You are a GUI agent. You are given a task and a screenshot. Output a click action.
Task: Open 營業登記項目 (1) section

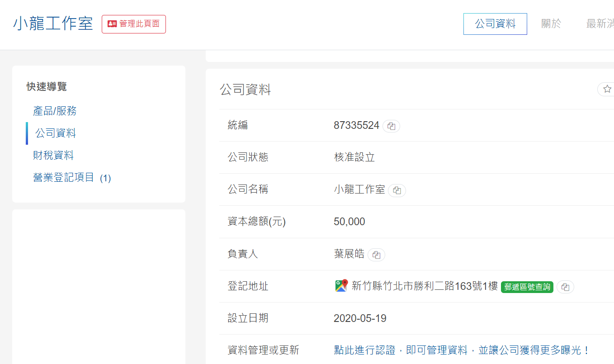coord(72,178)
